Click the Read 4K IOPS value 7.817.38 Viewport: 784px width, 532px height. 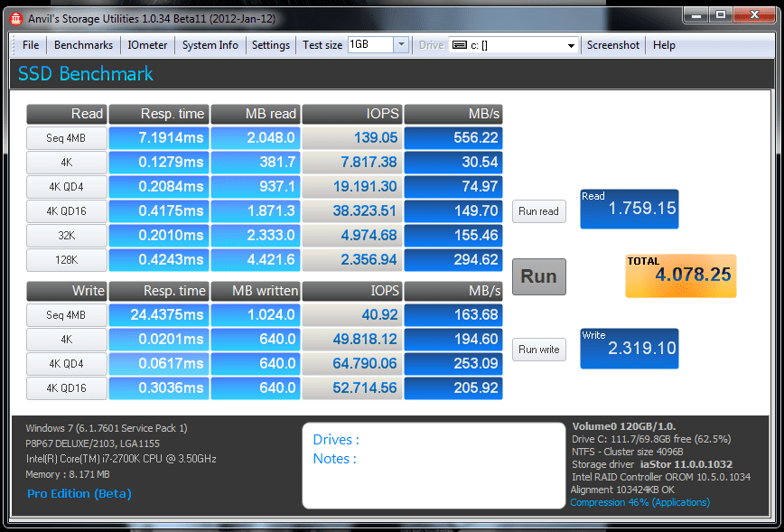click(352, 163)
